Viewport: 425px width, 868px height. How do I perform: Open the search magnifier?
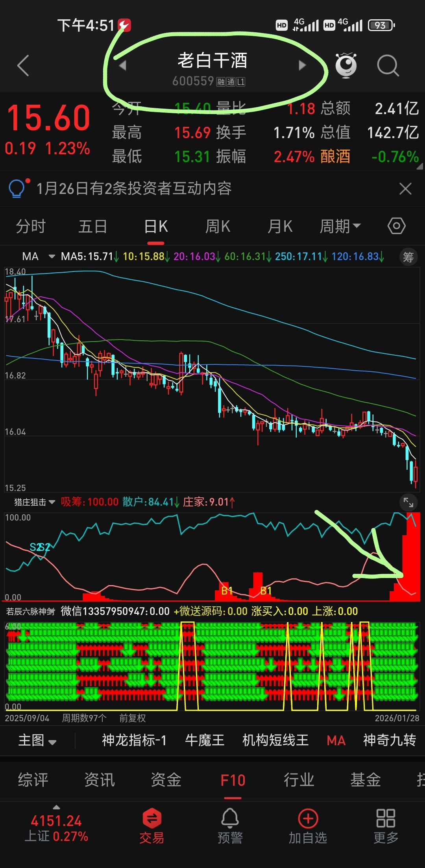tap(388, 65)
